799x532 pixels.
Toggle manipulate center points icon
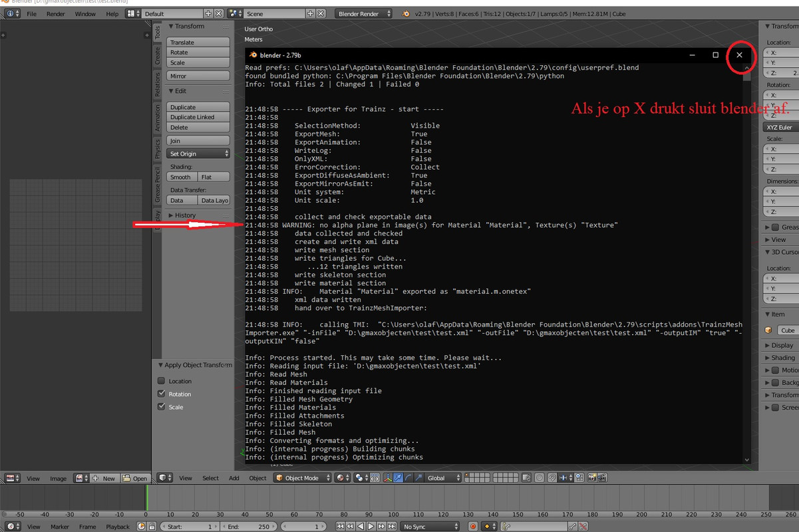tap(375, 477)
